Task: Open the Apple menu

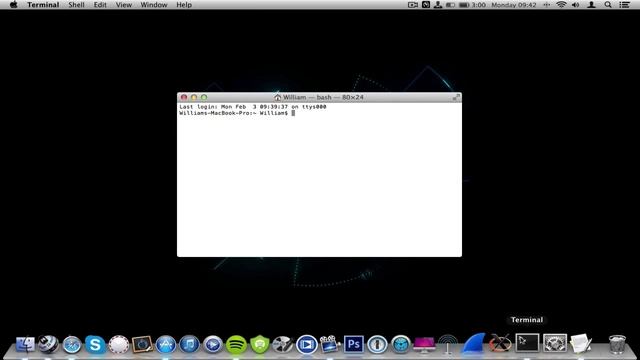Action: click(x=13, y=5)
